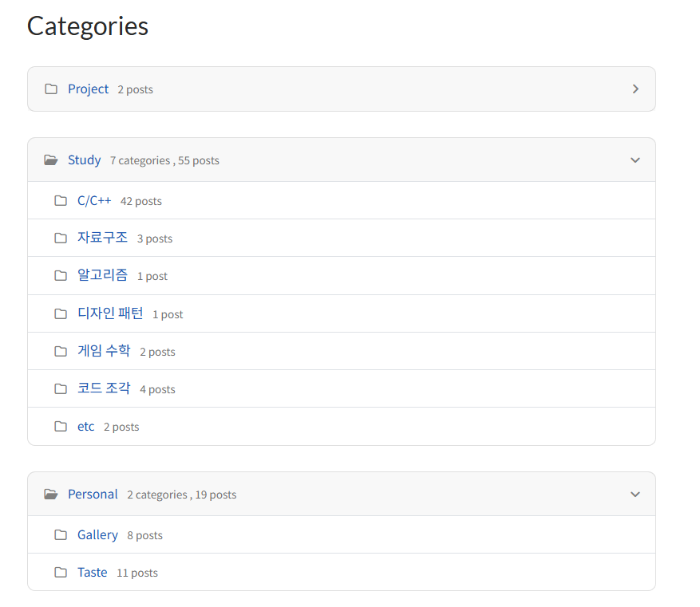Open the Project category link
Image resolution: width=700 pixels, height=607 pixels.
click(x=88, y=89)
